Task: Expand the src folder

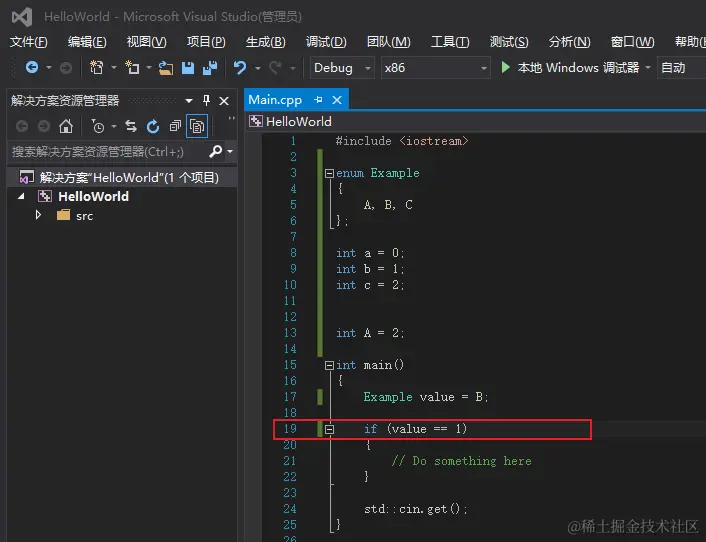Action: [38, 215]
